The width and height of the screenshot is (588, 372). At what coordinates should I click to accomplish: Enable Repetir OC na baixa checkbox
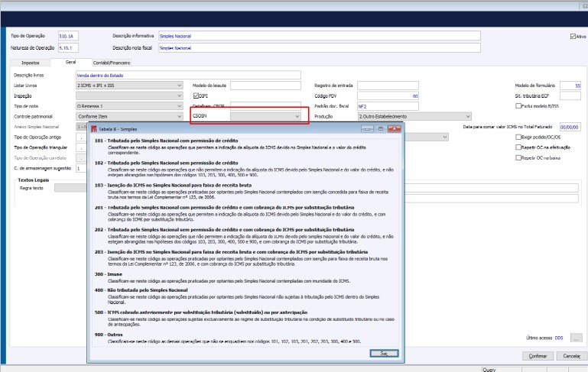518,157
